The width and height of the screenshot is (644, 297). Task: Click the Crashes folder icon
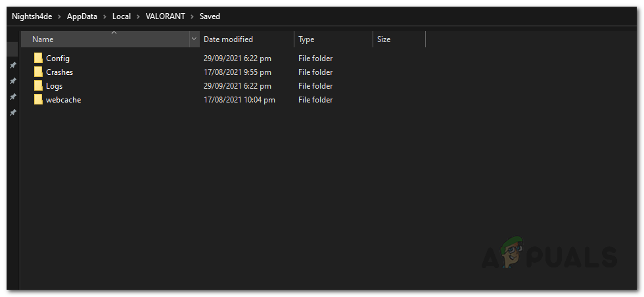pyautogui.click(x=38, y=72)
